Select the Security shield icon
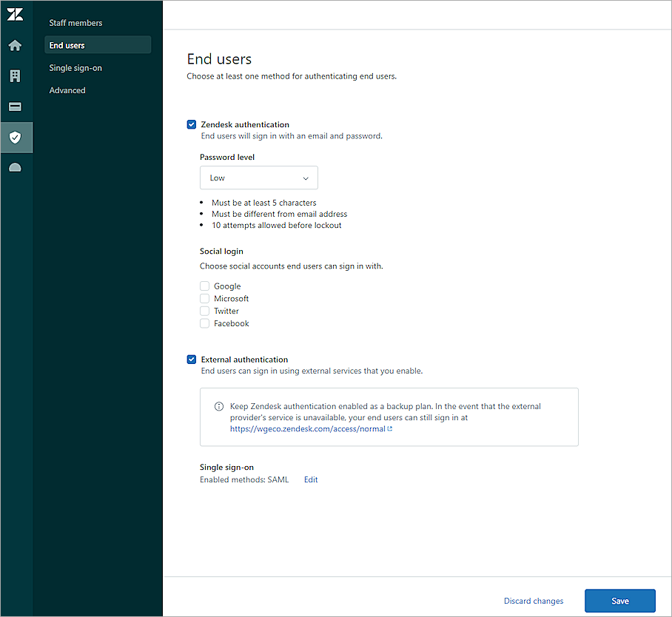This screenshot has height=617, width=672. 16,137
